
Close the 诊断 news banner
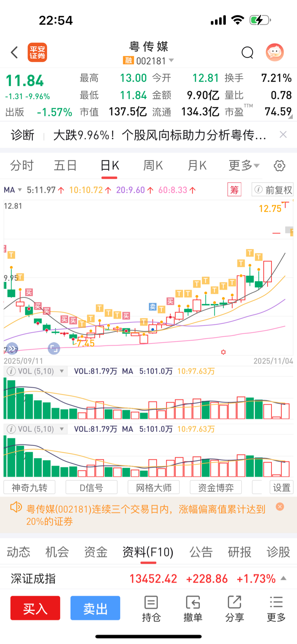click(283, 134)
